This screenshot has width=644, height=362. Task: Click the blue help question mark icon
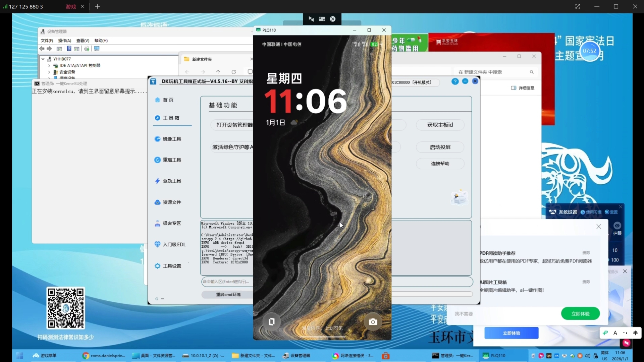(x=455, y=81)
